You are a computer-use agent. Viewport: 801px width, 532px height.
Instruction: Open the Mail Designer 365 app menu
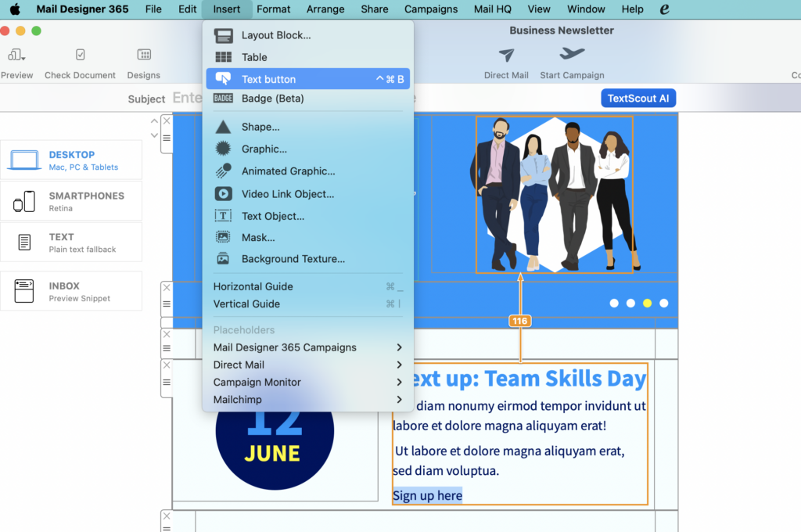[82, 9]
